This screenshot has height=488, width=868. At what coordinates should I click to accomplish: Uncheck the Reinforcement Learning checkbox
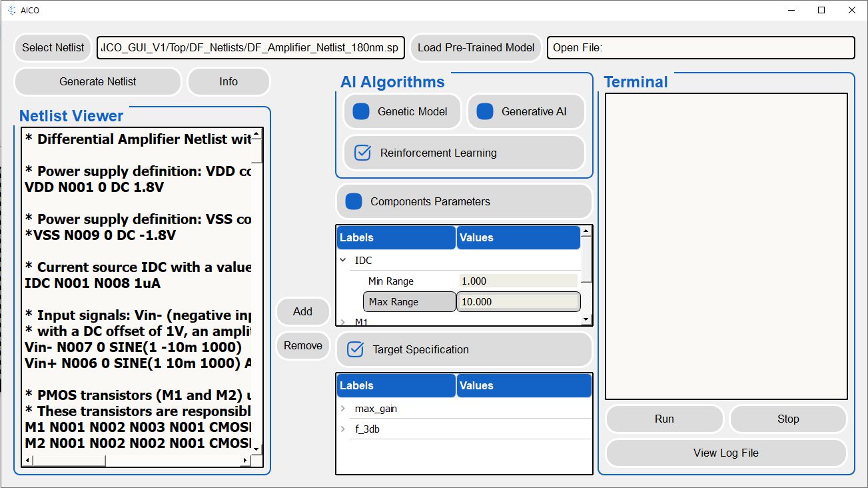[x=362, y=153]
